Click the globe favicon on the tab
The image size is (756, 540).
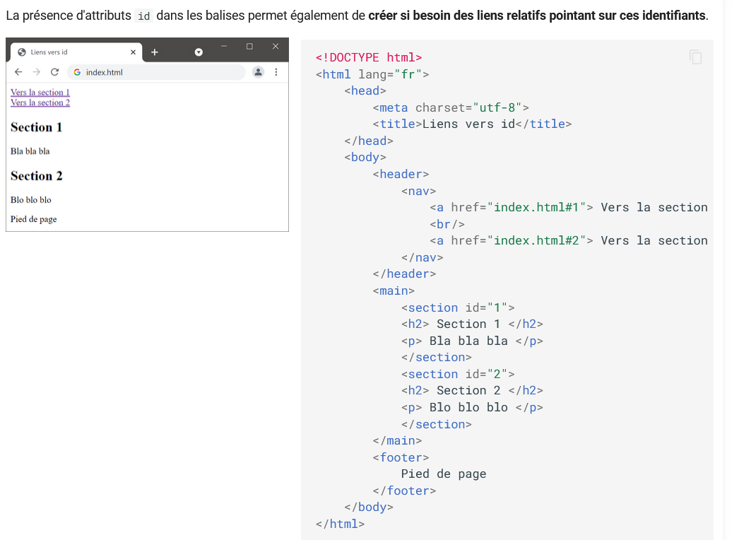(x=21, y=52)
